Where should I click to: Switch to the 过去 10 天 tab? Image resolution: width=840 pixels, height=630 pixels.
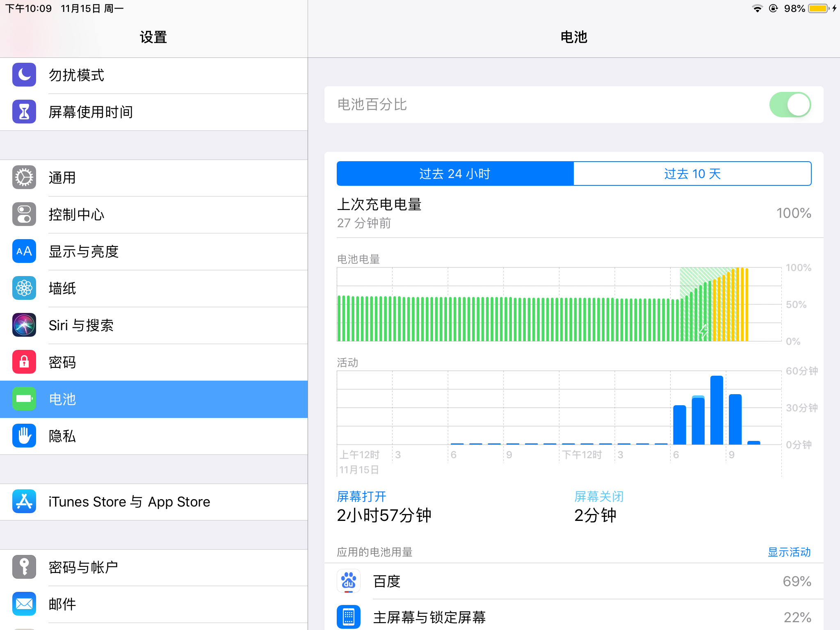[692, 173]
